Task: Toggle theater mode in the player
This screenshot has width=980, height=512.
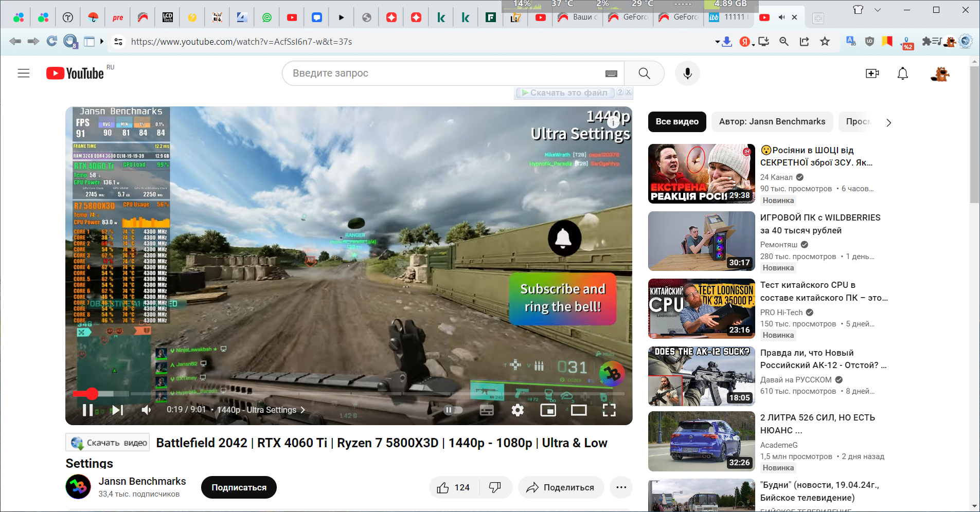Action: coord(579,410)
